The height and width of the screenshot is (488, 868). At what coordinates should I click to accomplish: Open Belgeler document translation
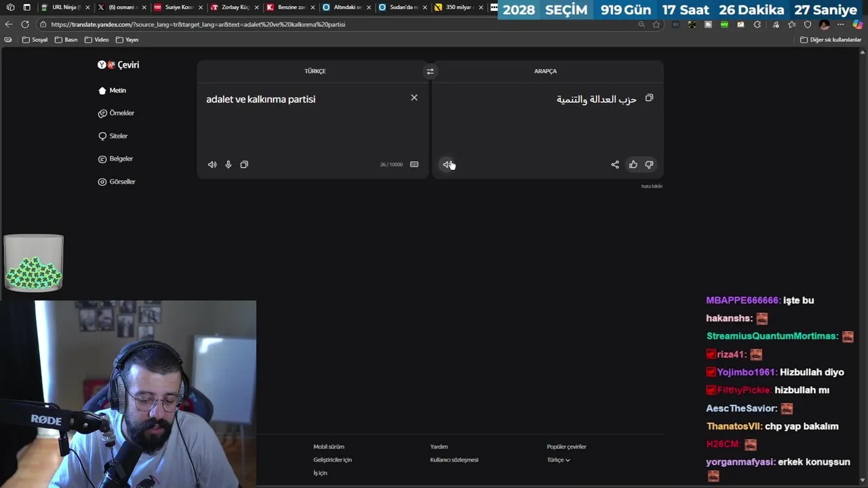pyautogui.click(x=116, y=159)
